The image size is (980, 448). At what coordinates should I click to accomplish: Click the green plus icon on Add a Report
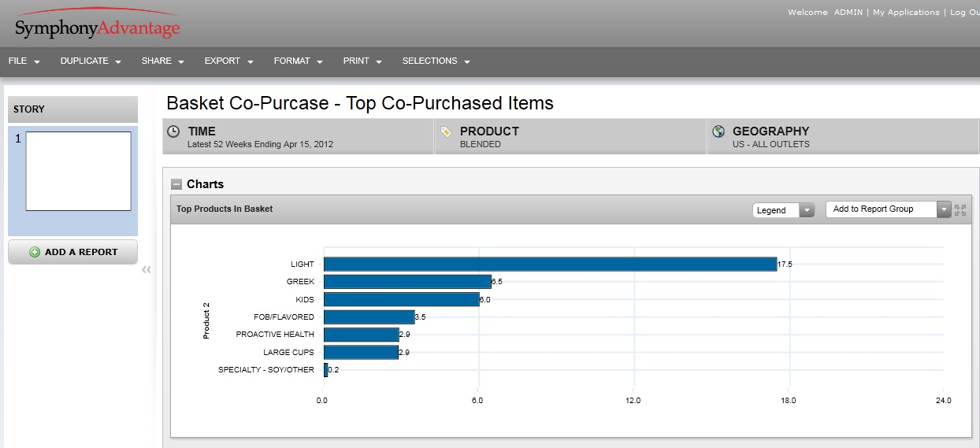click(x=35, y=252)
